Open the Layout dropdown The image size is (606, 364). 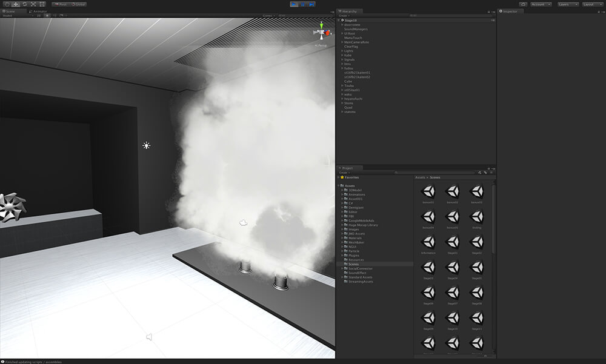point(591,4)
